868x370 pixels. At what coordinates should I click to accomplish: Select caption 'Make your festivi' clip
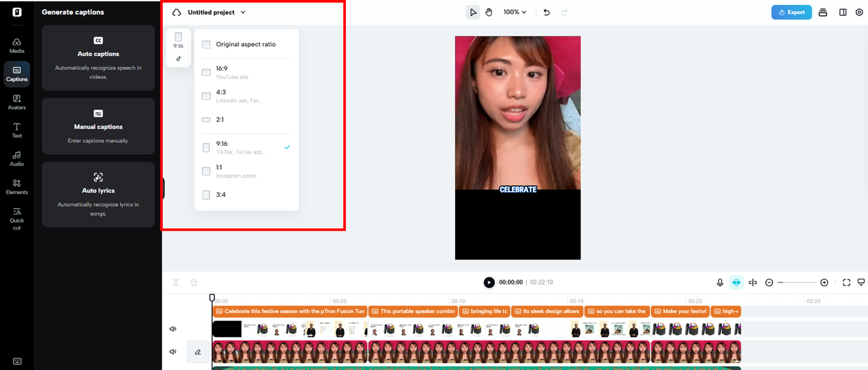[x=680, y=312]
